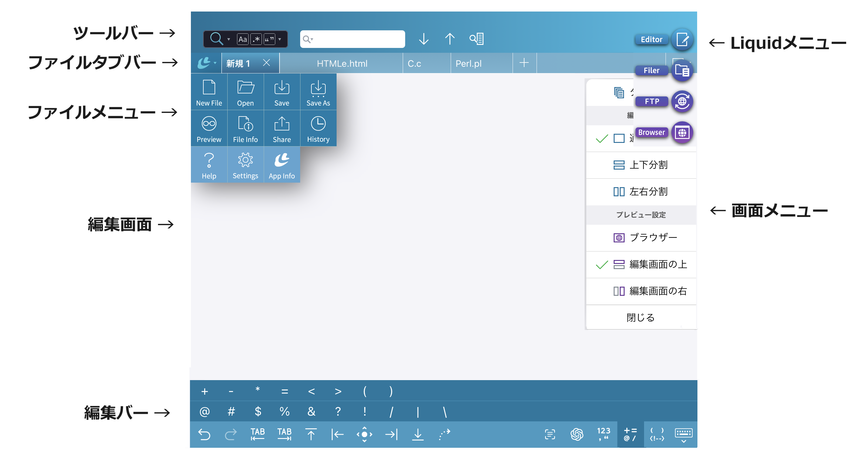Click the undo arrow in edit bar

pyautogui.click(x=204, y=434)
